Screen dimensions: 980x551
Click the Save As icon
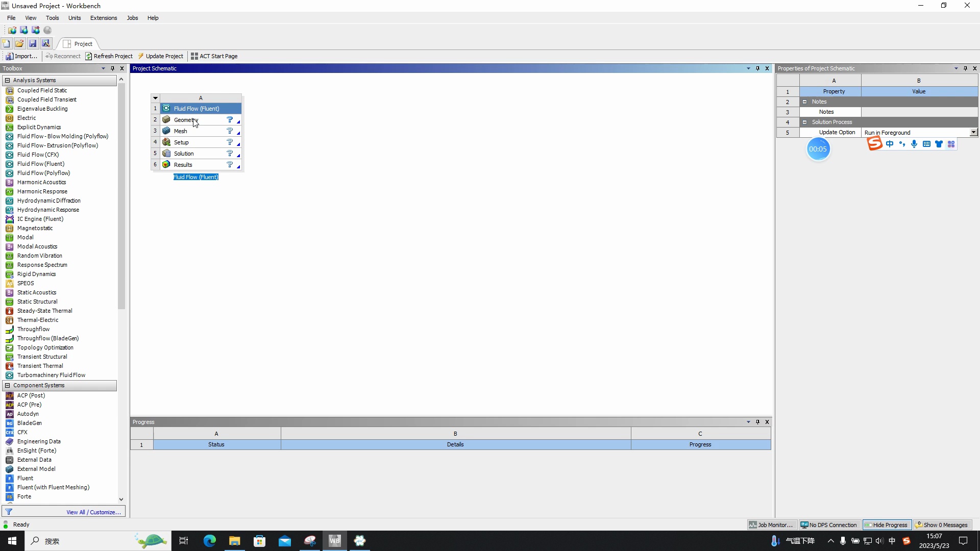coord(46,44)
